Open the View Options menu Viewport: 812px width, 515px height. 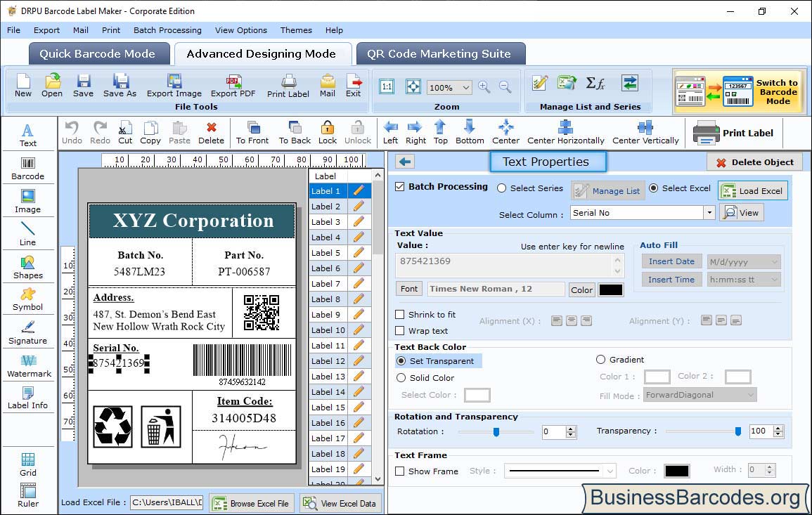[241, 30]
